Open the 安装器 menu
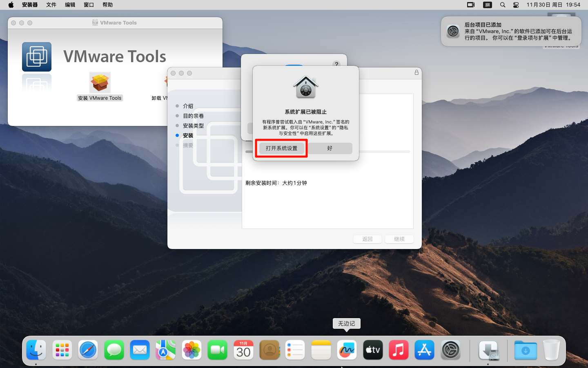This screenshot has height=368, width=588. pos(30,5)
